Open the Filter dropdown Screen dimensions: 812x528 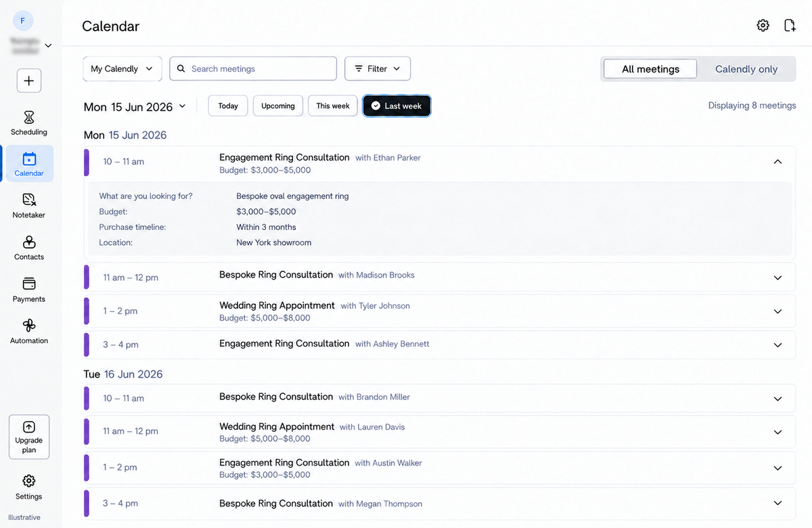(378, 68)
